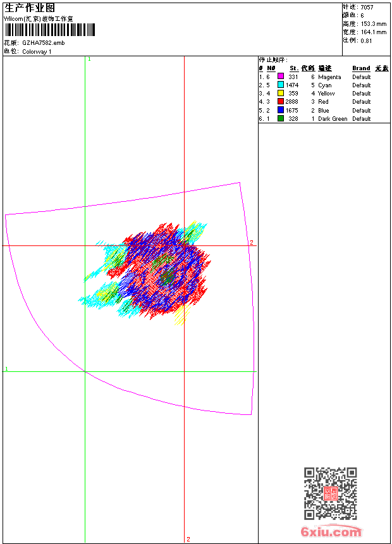Image resolution: width=392 pixels, height=544 pixels.
Task: Select the Dark Green row description
Action: point(332,119)
